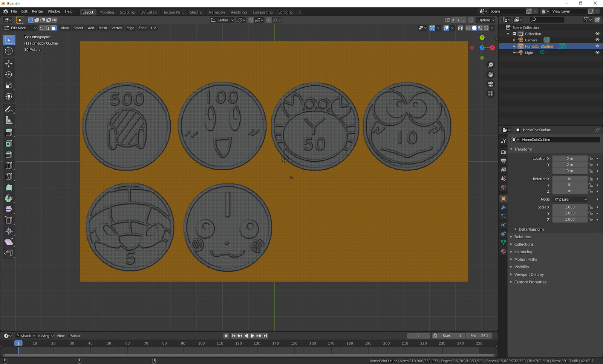Toggle X-axis mirror button
Screen dimensions: 603x364
[453, 20]
